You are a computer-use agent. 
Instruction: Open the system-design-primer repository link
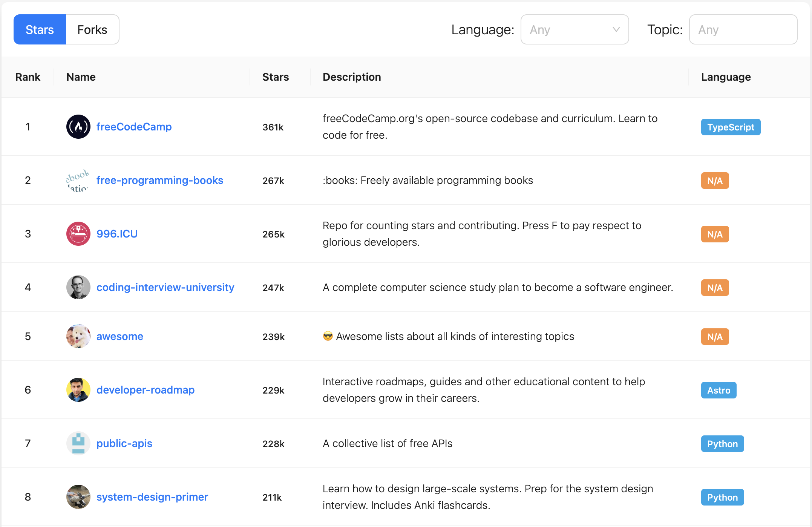[x=152, y=497]
